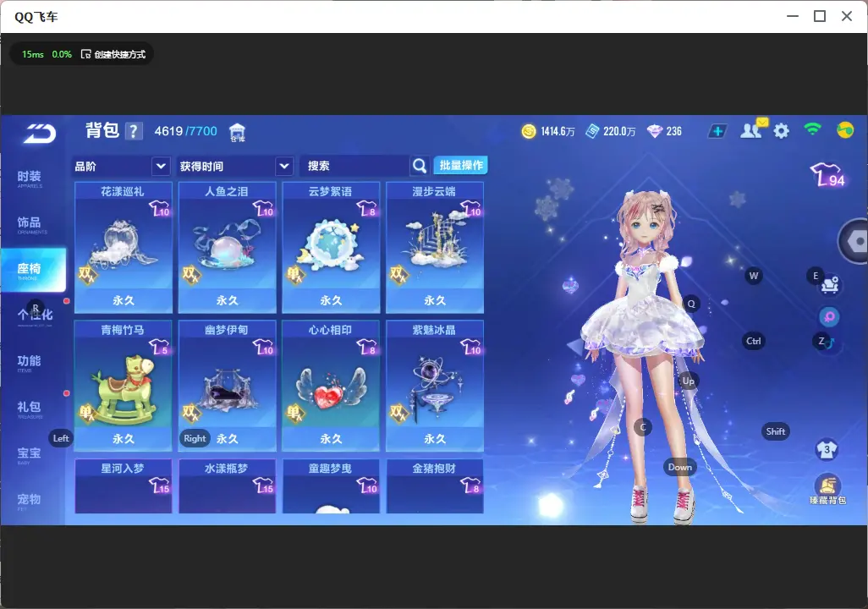The height and width of the screenshot is (609, 868).
Task: Switch to the 宠物 pet tab
Action: (30, 501)
